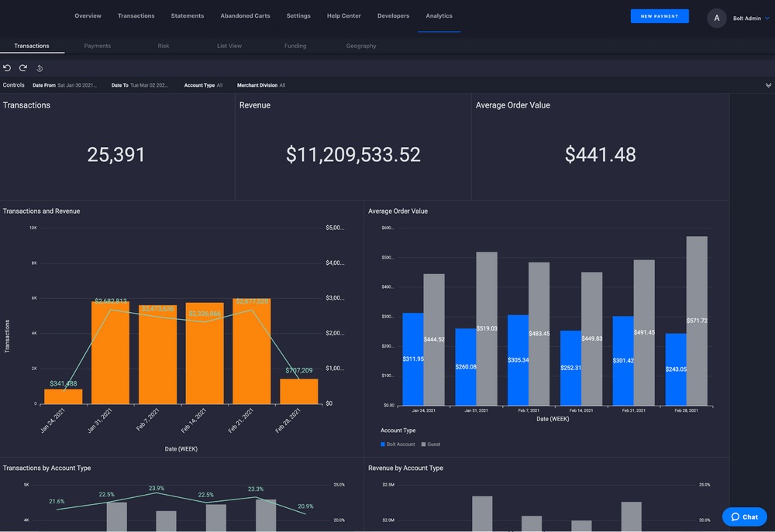Viewport: 775px width, 532px height.
Task: Click the gray bar labeled $444.52
Action: (434, 340)
